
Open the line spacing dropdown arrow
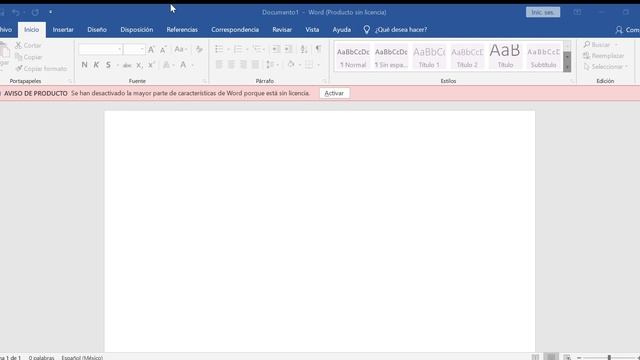point(278,64)
